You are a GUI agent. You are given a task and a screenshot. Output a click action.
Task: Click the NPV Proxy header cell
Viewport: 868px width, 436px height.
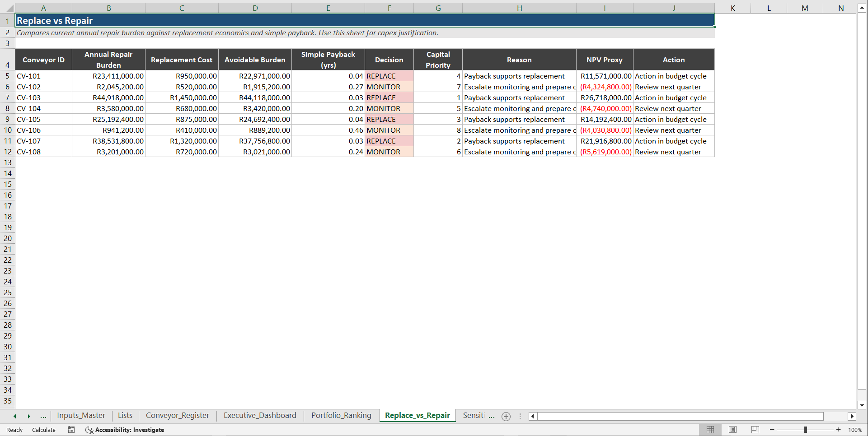click(605, 60)
